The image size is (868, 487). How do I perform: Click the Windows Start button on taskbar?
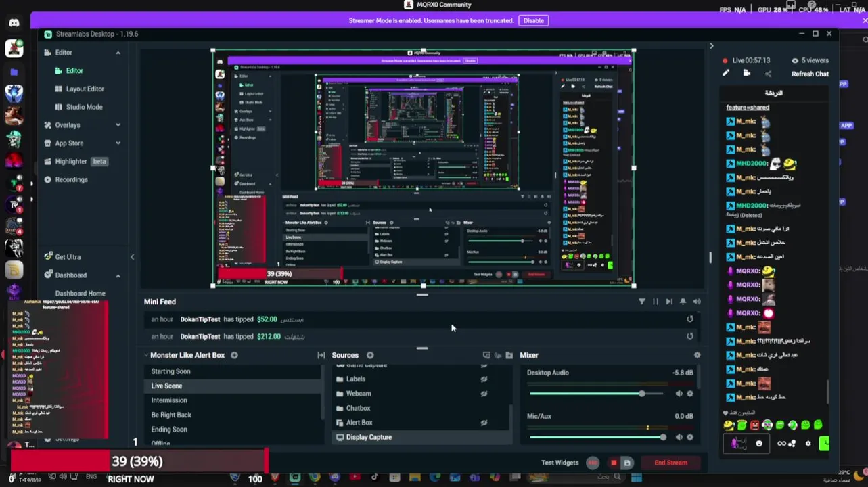pos(636,478)
